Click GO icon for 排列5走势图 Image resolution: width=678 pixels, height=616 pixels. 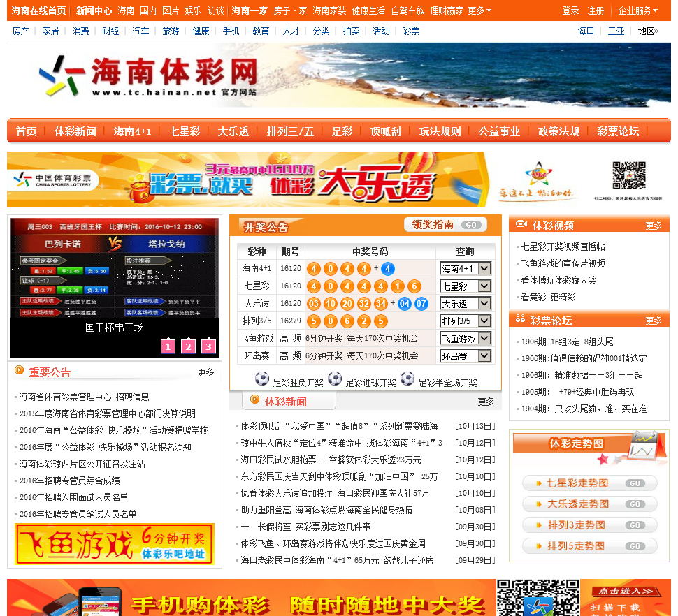635,546
